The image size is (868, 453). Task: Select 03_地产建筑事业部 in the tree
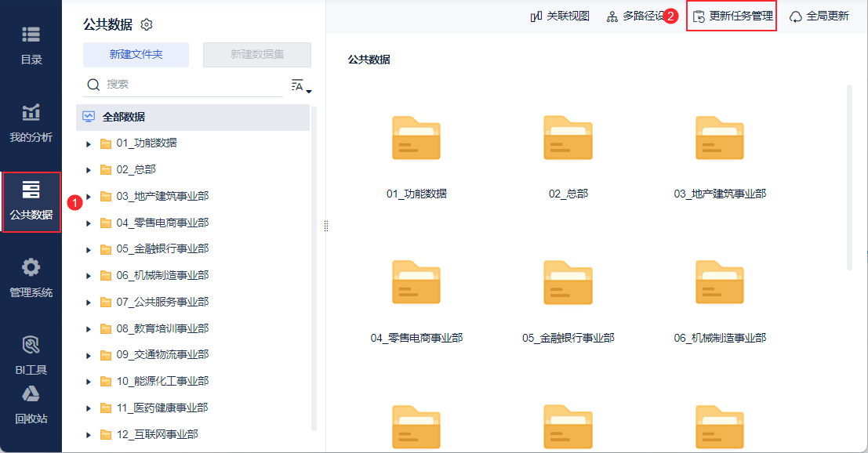tap(163, 197)
